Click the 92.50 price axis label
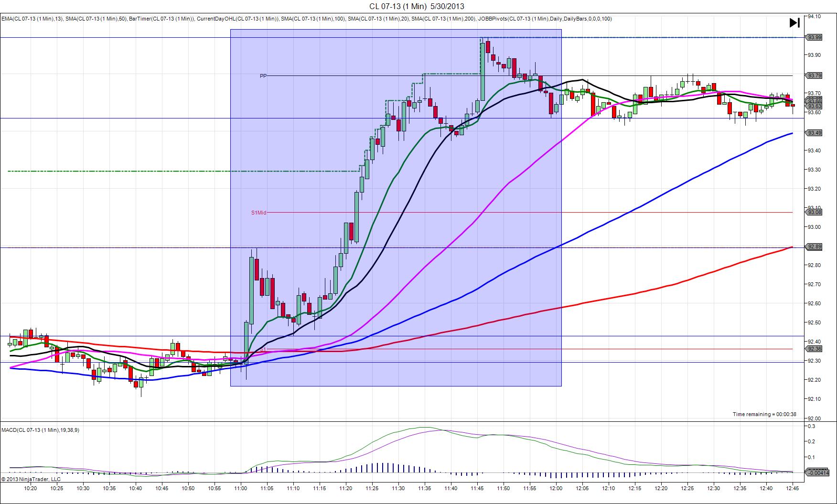Image resolution: width=837 pixels, height=504 pixels. pos(814,322)
